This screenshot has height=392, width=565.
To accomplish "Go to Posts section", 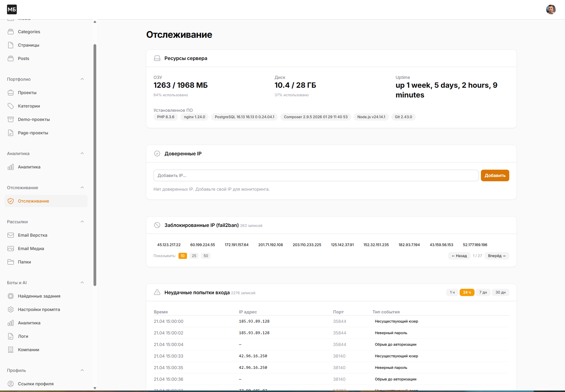I will pos(23,58).
